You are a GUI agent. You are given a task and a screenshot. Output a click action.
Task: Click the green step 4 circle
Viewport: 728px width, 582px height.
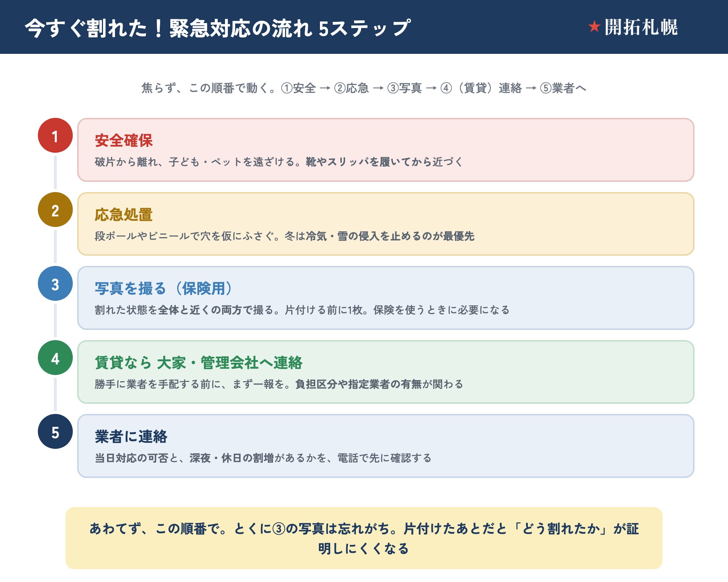click(x=55, y=358)
